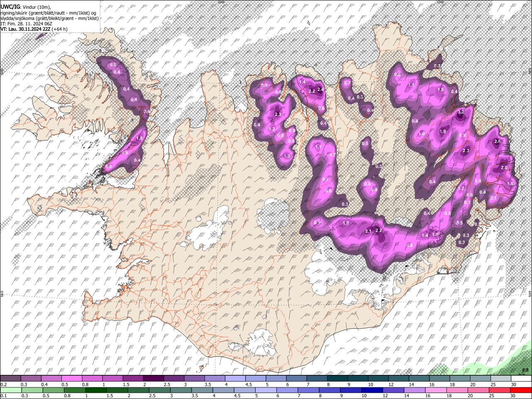
Task: Select the bright red swatch labeled 30
Action: (521, 390)
